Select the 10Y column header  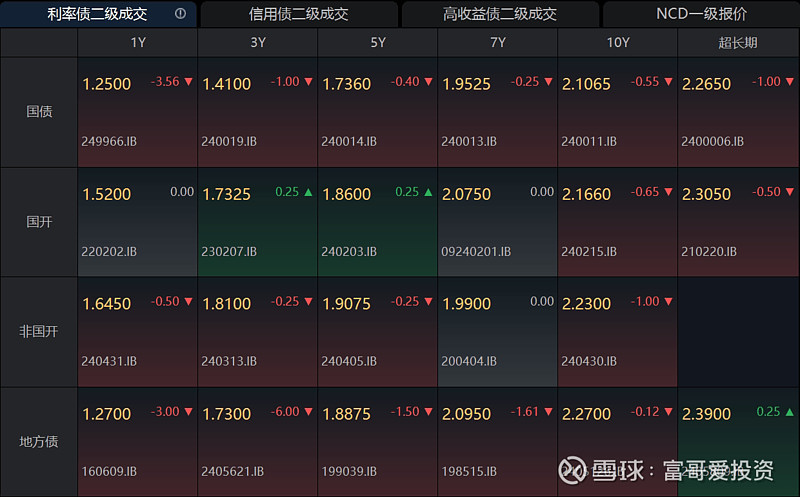[x=617, y=42]
